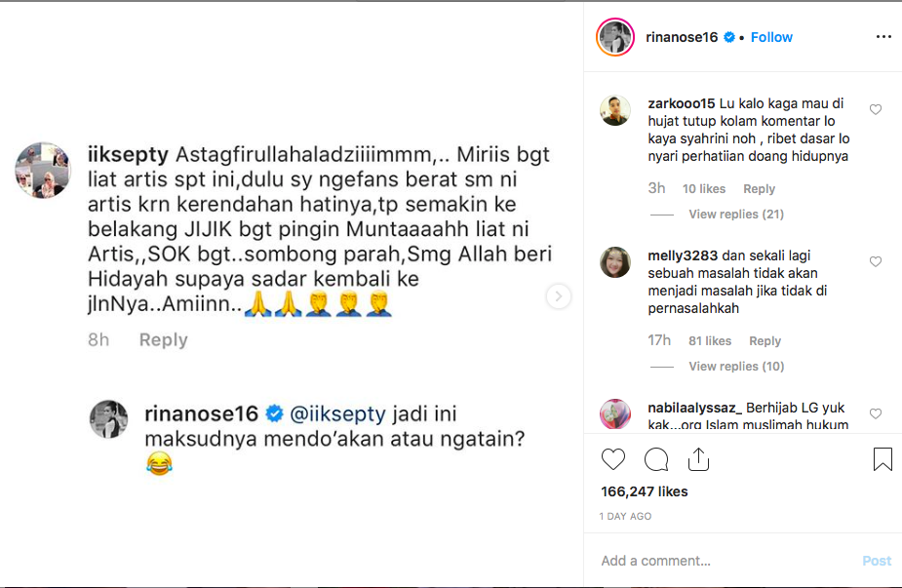Expand View replies (10)
Viewport: 902px width, 588px height.
736,366
